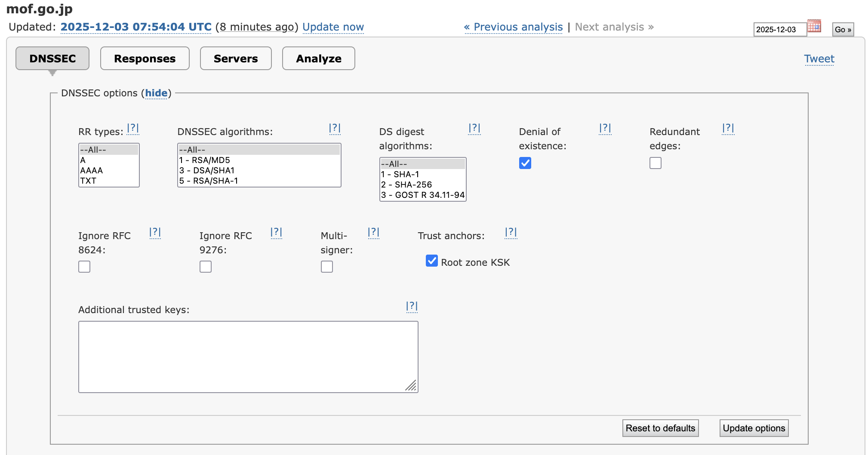Enable the Multi-signer checkbox
The height and width of the screenshot is (455, 868).
point(327,267)
